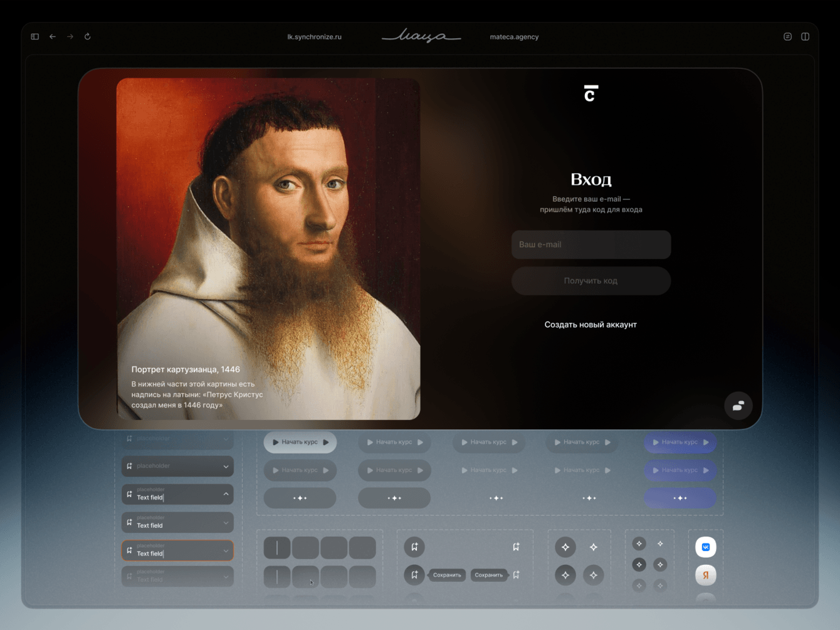
Task: Click the lk.synchronize.ru address text
Action: [x=315, y=37]
